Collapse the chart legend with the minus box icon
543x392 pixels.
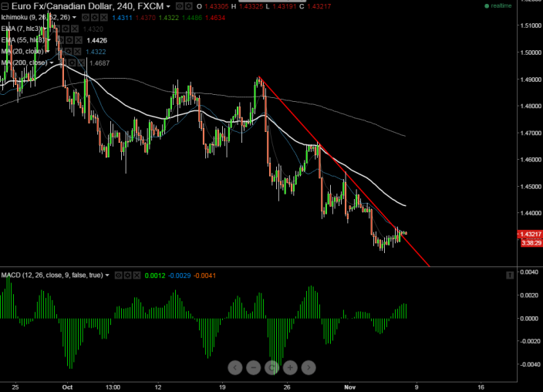5,6
